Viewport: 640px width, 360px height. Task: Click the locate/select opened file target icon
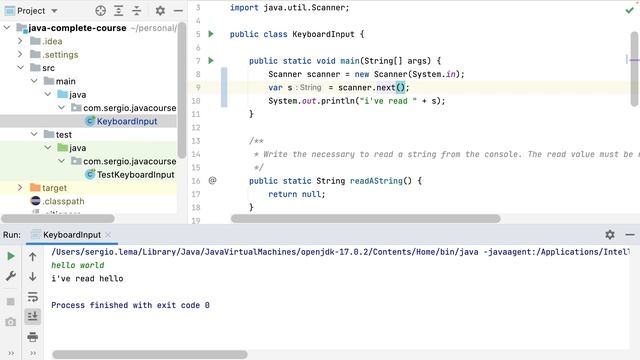point(100,11)
